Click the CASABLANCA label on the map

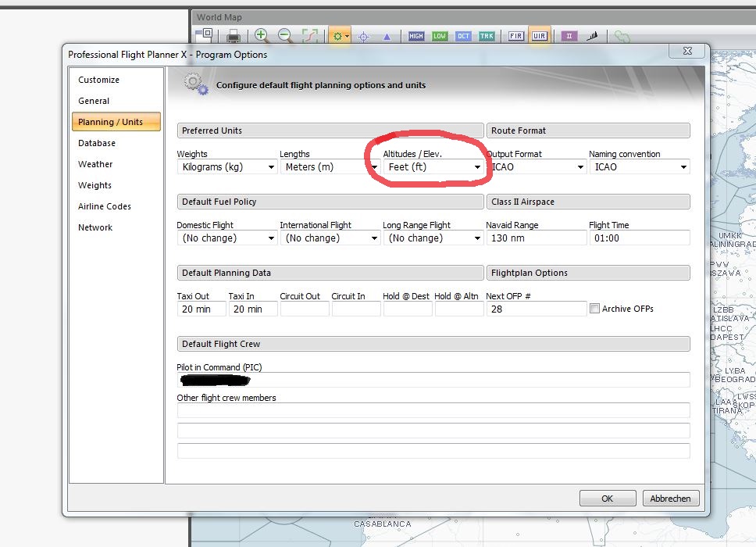[383, 524]
